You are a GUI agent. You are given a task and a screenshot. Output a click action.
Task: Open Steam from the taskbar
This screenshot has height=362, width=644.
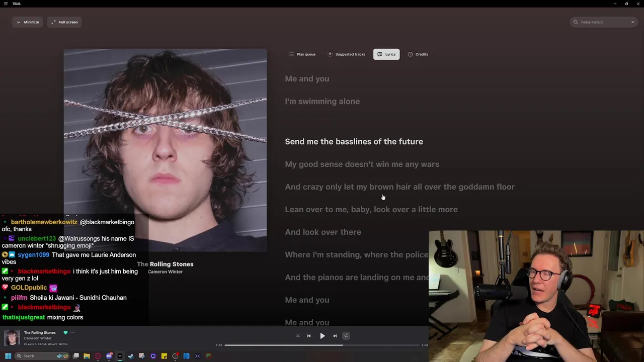point(131,356)
